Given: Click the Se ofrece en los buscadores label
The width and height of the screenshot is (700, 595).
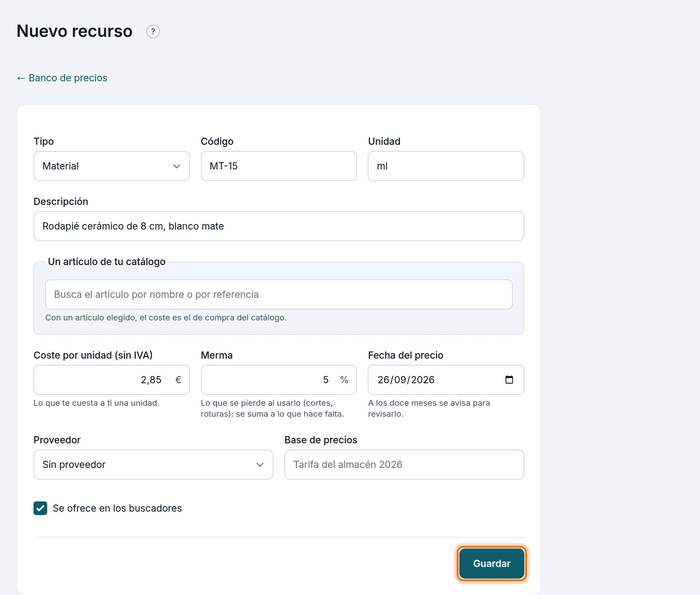Looking at the screenshot, I should (117, 508).
